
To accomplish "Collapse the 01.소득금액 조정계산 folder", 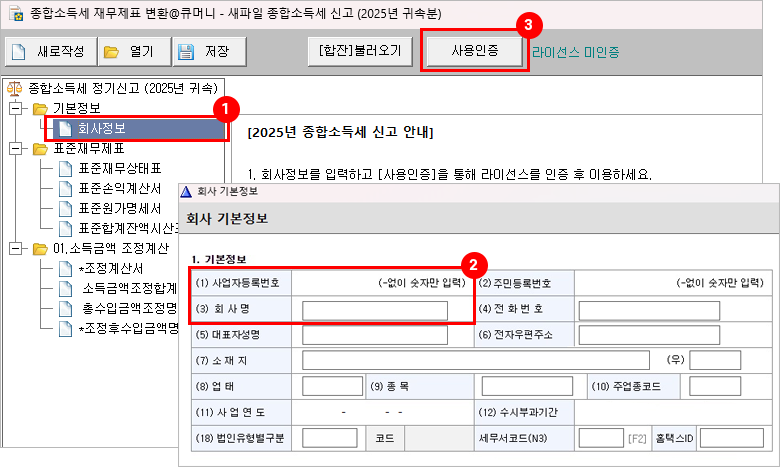I will click(16, 248).
